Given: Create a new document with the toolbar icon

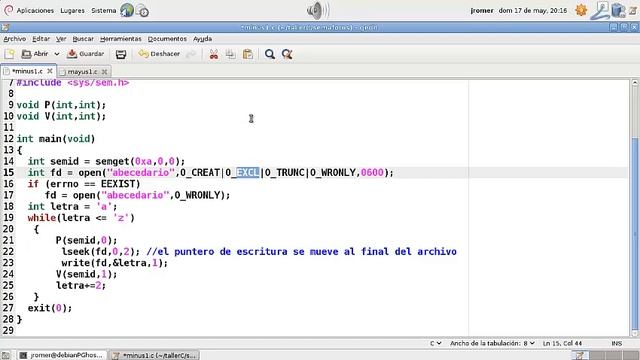Looking at the screenshot, I should click(x=9, y=54).
